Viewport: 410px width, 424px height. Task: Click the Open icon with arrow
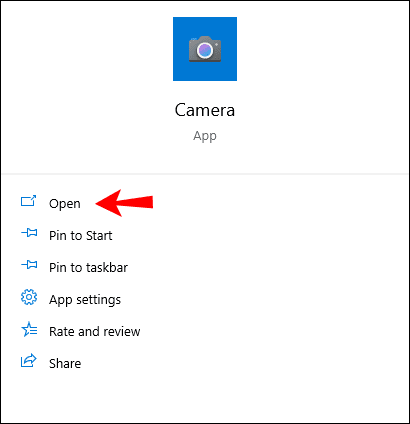pyautogui.click(x=28, y=201)
